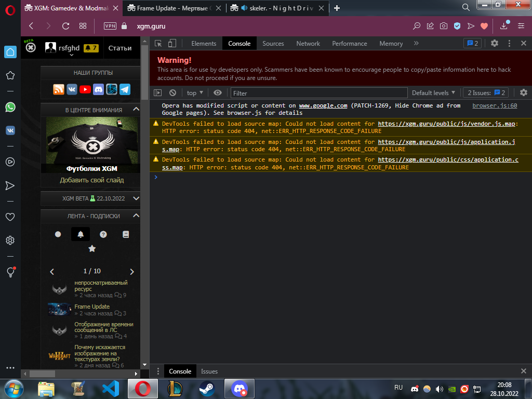Open the Speed Dial grid button
This screenshot has height=399, width=532.
(x=83, y=26)
